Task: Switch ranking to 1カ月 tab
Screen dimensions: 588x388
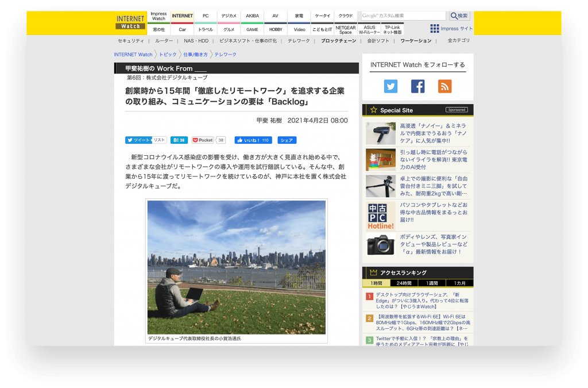Action: point(459,283)
